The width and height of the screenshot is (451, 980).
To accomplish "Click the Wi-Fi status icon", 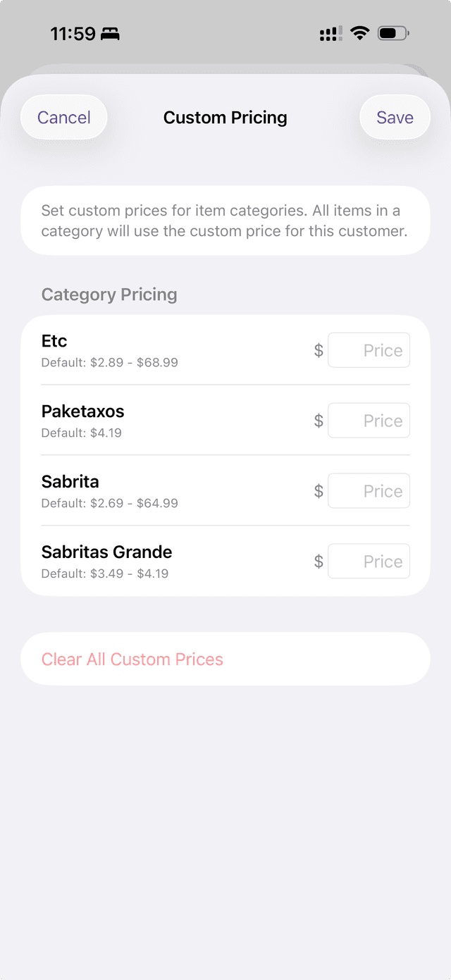I will (x=360, y=33).
